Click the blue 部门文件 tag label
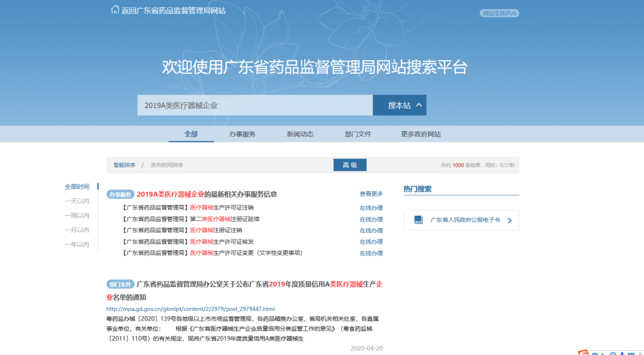 120,284
